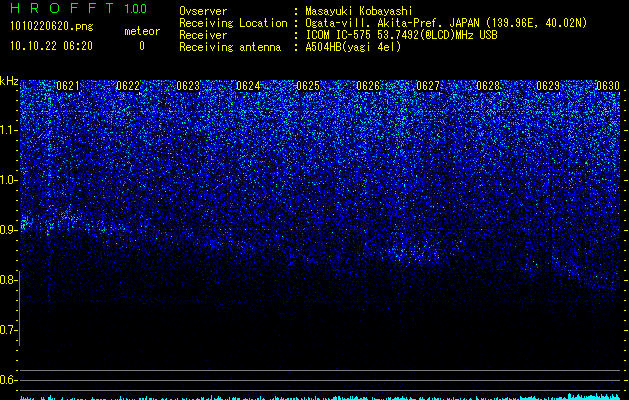Click the 0625 time marker
The image size is (629, 400).
coord(308,86)
